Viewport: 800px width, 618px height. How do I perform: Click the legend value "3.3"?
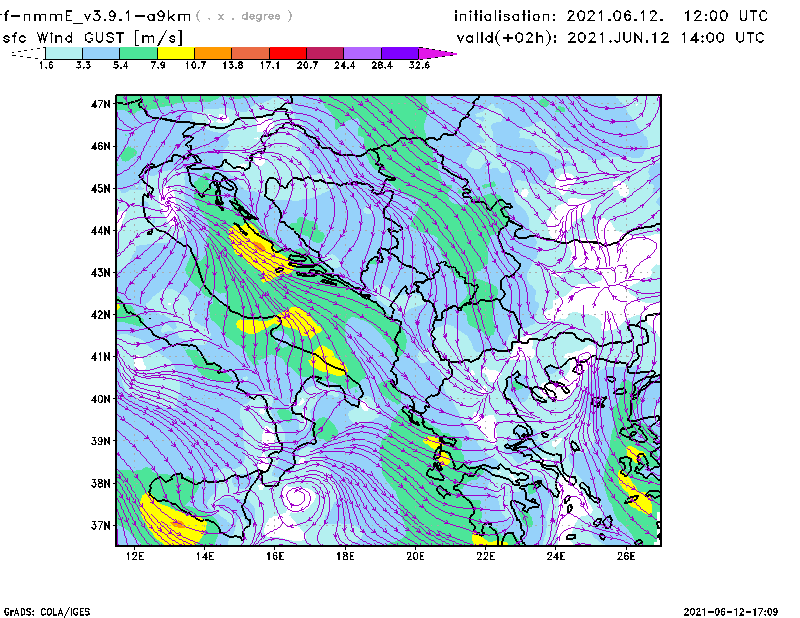tap(83, 65)
